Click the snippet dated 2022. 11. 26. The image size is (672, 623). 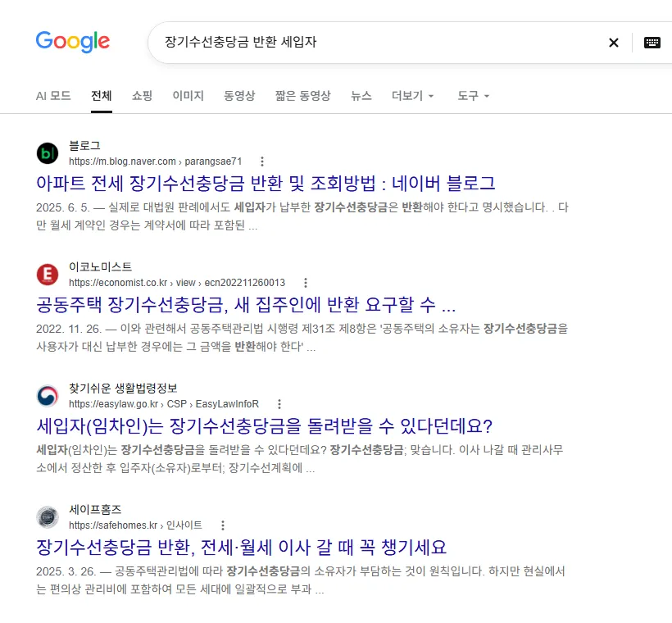click(302, 338)
